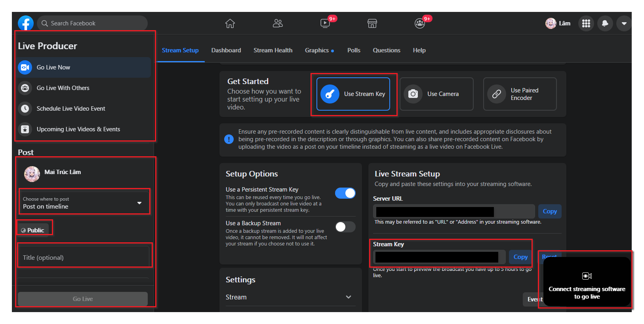Click the Title (optional) field

coord(83,257)
